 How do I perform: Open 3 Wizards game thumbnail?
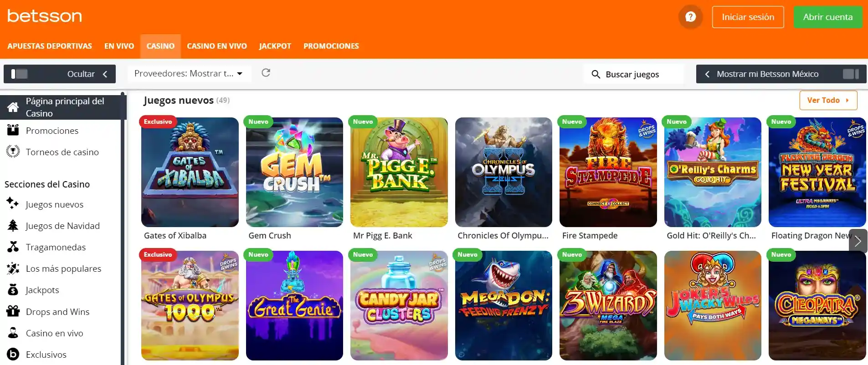[x=608, y=305]
